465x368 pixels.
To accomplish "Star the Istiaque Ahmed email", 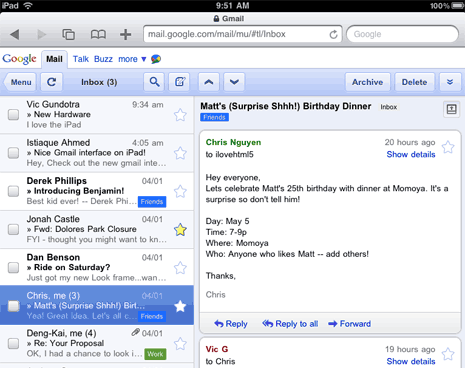I will [180, 153].
